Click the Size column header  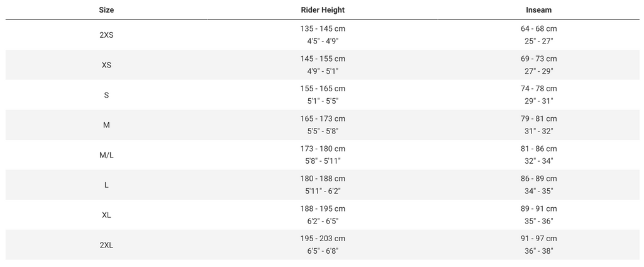coord(106,10)
